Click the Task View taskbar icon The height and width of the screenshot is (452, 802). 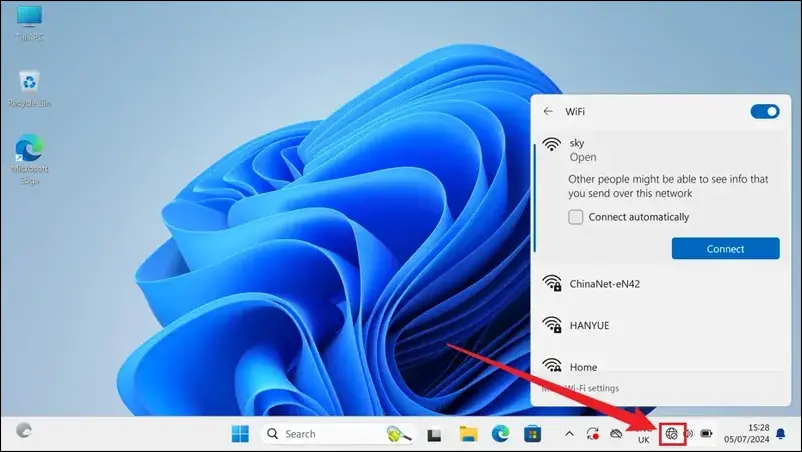click(435, 434)
